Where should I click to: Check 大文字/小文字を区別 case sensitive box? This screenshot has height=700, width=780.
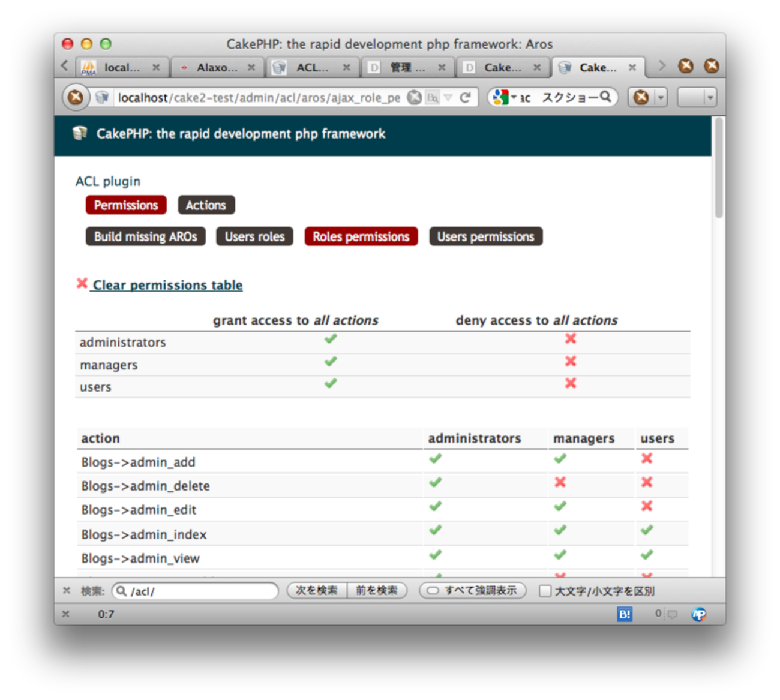click(x=544, y=591)
